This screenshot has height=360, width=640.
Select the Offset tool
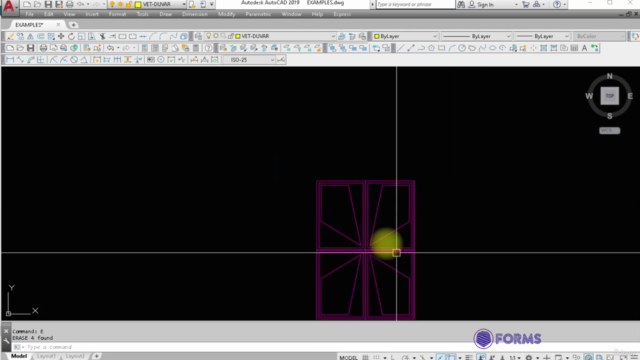tap(41, 36)
